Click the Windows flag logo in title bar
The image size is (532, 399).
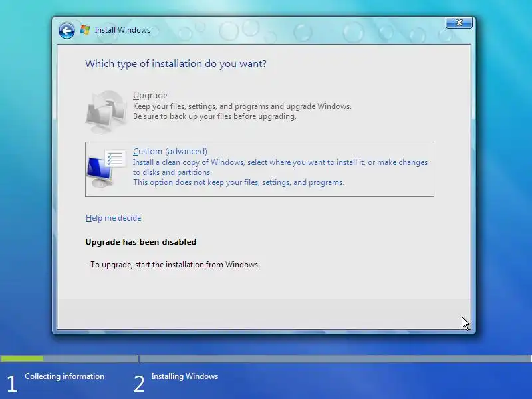85,30
